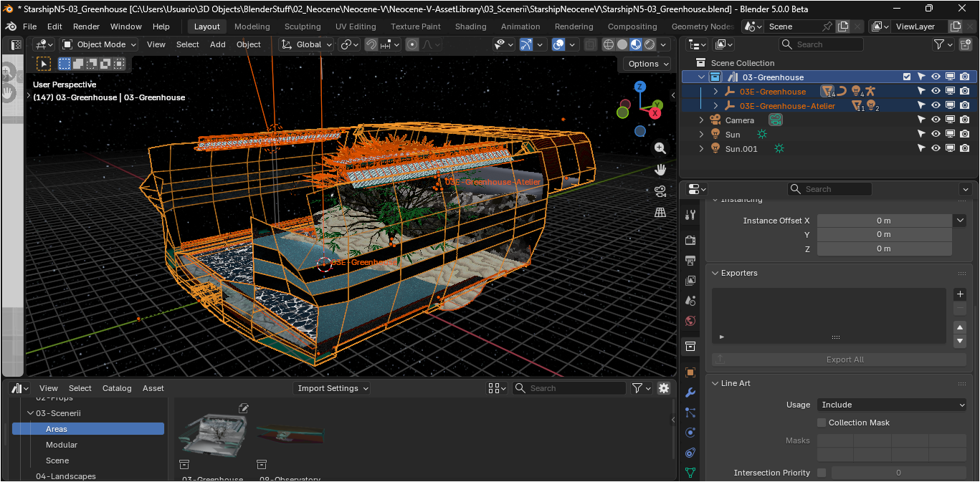
Task: Enable the Collection Mask checkbox
Action: pos(822,423)
